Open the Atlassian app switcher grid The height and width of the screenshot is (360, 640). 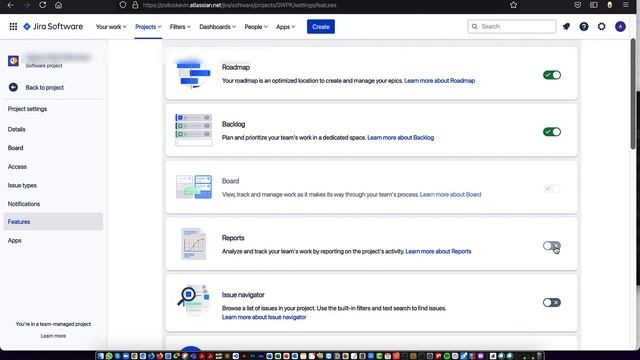13,27
